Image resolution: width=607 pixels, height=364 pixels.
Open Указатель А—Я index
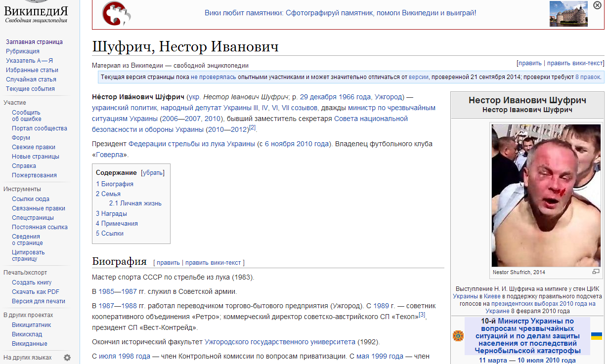coord(29,61)
